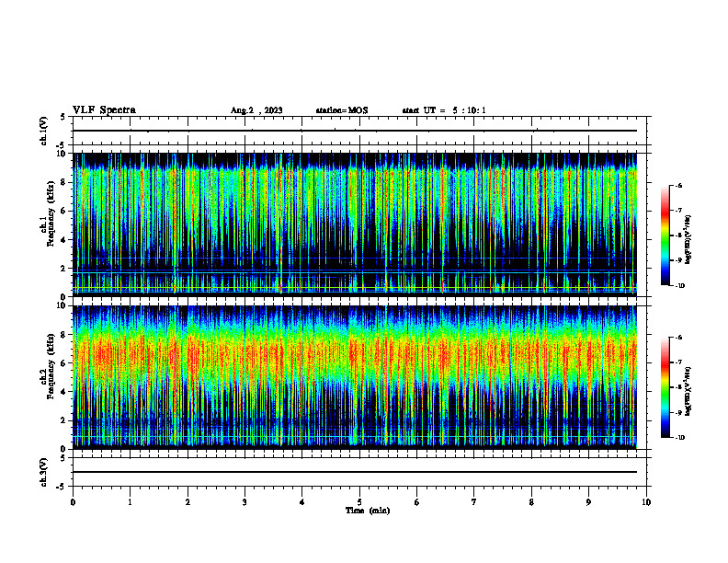
Task: Click the "-6" value on ch.1 colorbar
Action: [x=679, y=186]
